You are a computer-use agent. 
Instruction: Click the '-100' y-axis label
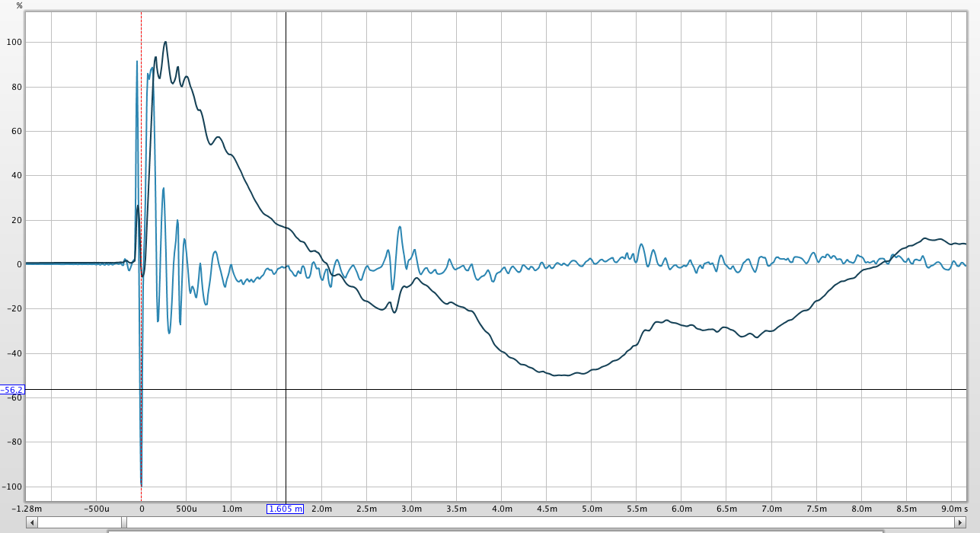click(x=13, y=487)
